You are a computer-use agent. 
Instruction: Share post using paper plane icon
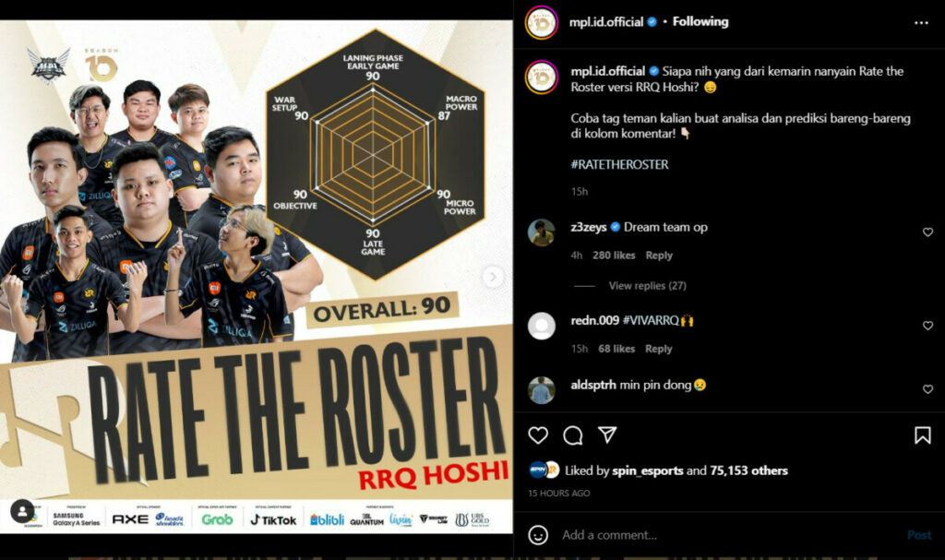coord(607,435)
